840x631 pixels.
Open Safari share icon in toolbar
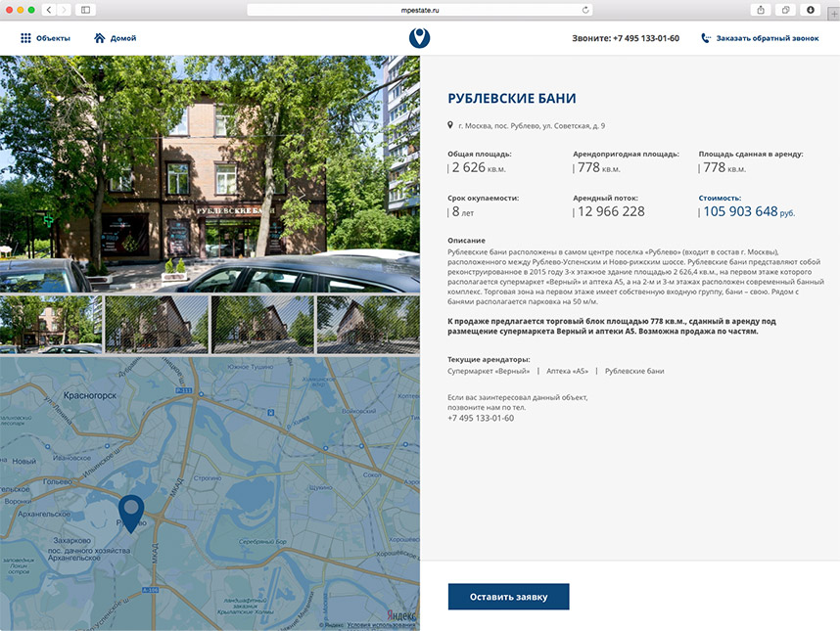point(761,10)
